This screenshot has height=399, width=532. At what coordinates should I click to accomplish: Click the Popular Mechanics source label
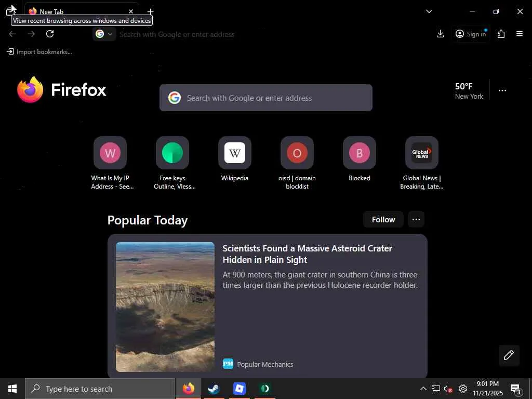pos(265,364)
